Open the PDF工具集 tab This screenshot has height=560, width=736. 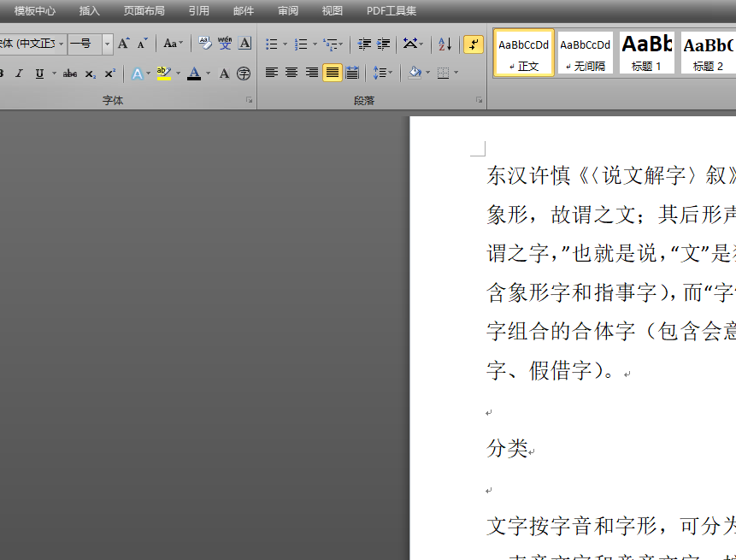click(392, 11)
